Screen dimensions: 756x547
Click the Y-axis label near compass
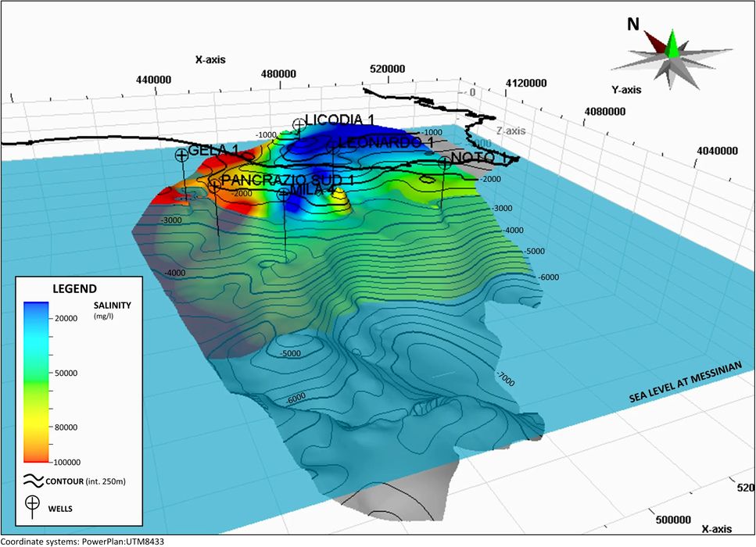tap(628, 89)
